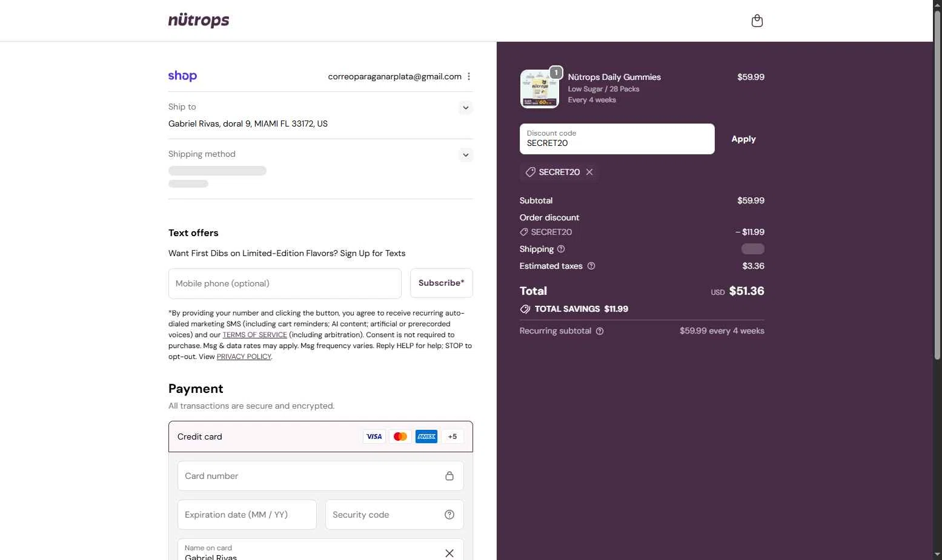The height and width of the screenshot is (560, 942).
Task: Focus the Discount code field
Action: (617, 139)
